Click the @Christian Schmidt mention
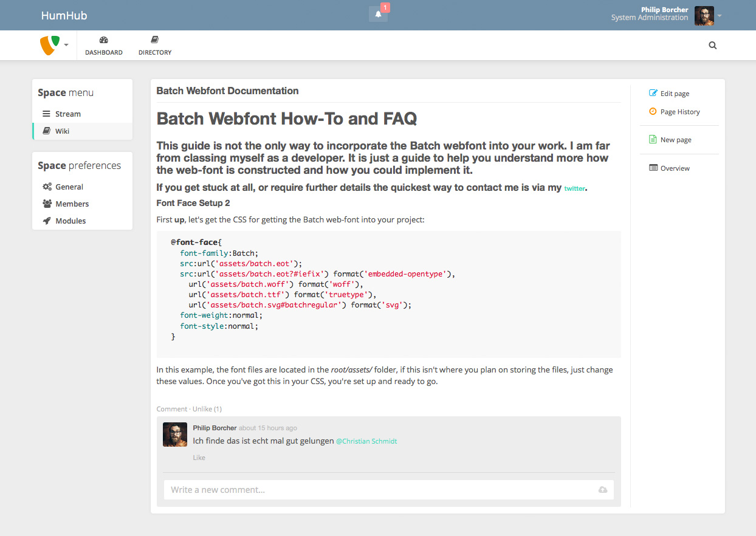This screenshot has width=756, height=536. pos(366,441)
